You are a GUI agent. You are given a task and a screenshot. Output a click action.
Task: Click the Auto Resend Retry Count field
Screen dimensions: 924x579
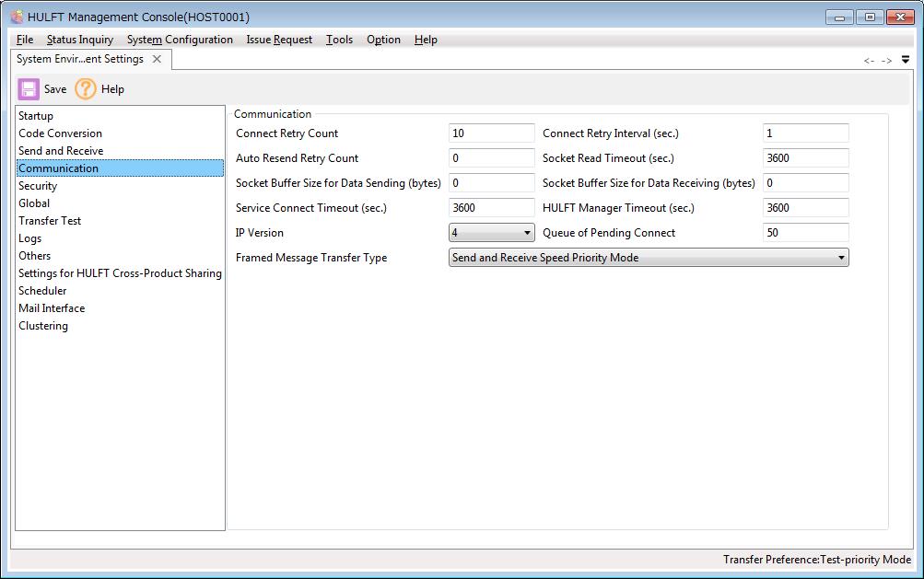[491, 157]
